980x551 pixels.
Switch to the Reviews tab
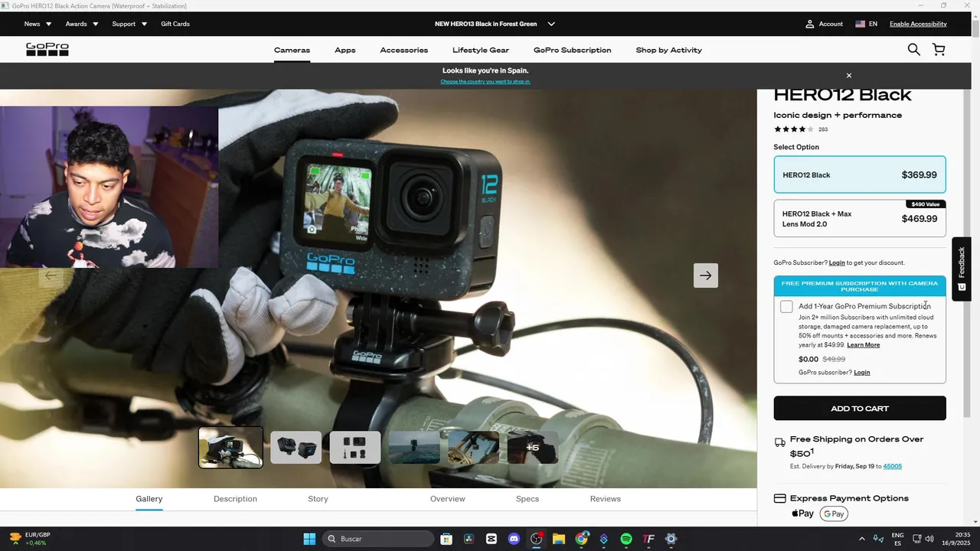point(606,499)
